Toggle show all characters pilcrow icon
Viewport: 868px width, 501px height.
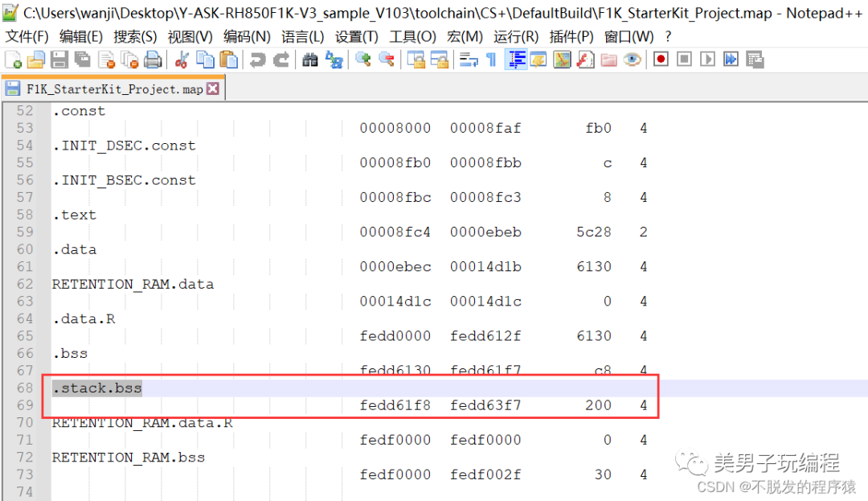coord(491,60)
